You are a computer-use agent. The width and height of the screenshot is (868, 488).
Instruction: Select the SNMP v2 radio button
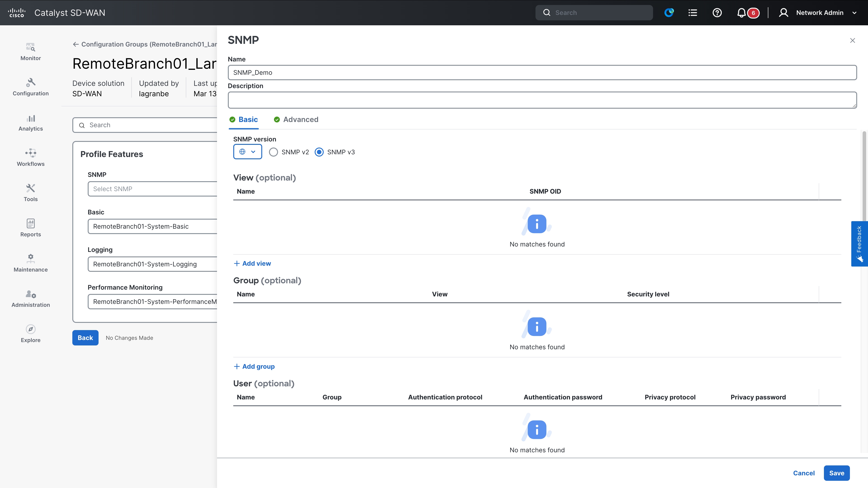[x=273, y=152]
